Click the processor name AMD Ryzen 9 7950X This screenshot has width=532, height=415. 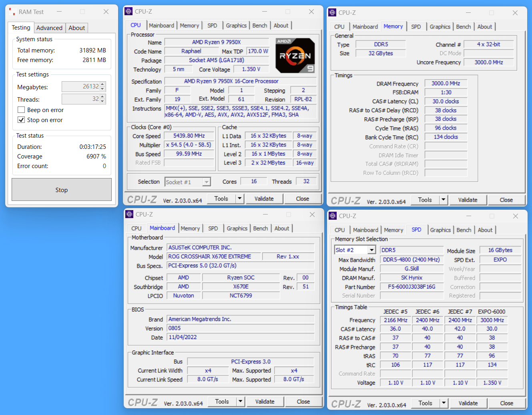click(217, 42)
